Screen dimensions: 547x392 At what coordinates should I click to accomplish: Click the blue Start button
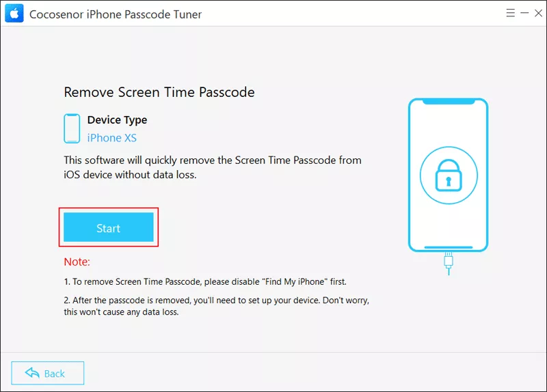tap(109, 227)
